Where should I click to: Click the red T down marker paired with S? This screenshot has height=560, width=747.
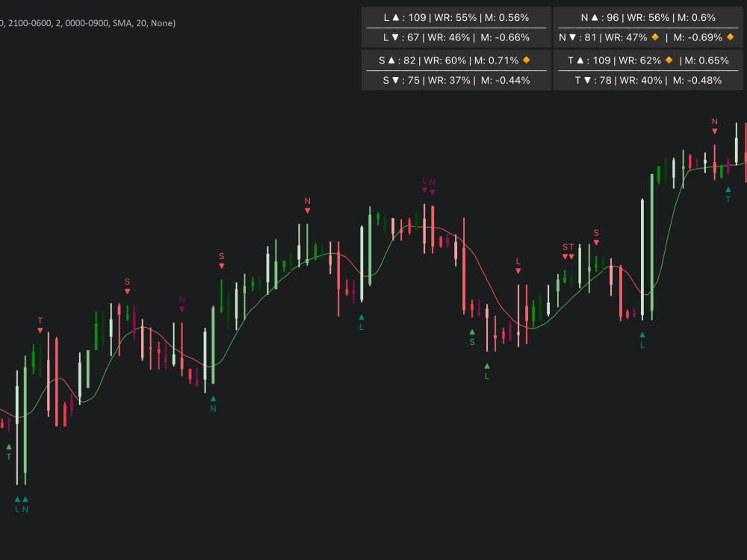[x=571, y=252]
